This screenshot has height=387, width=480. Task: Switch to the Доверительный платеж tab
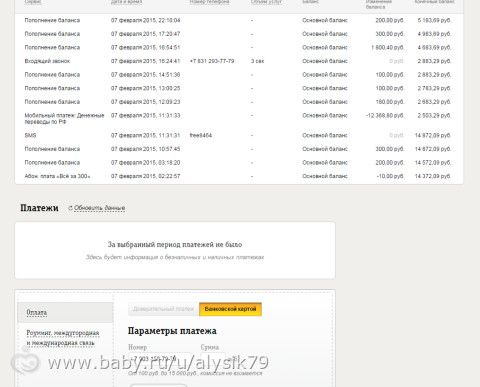pos(163,309)
